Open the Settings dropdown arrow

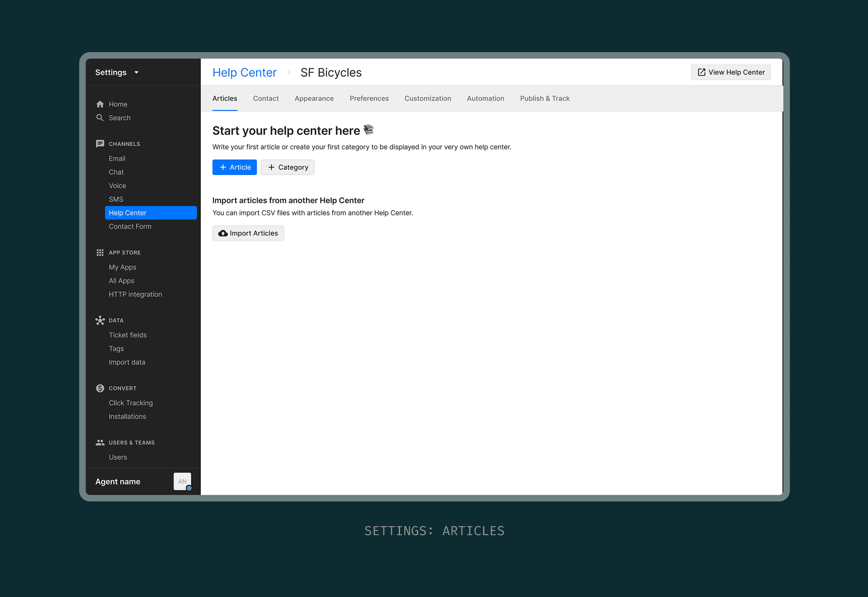tap(136, 73)
